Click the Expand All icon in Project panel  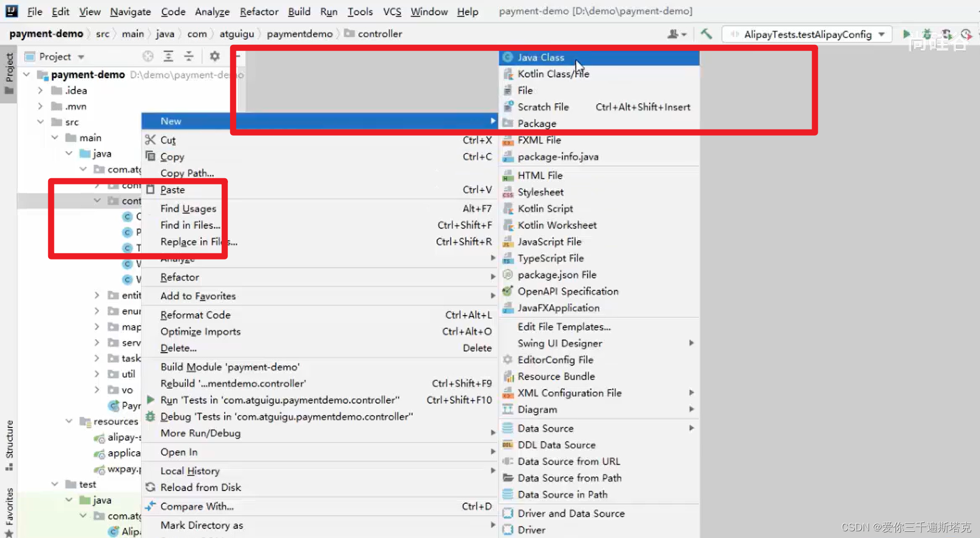click(x=168, y=56)
